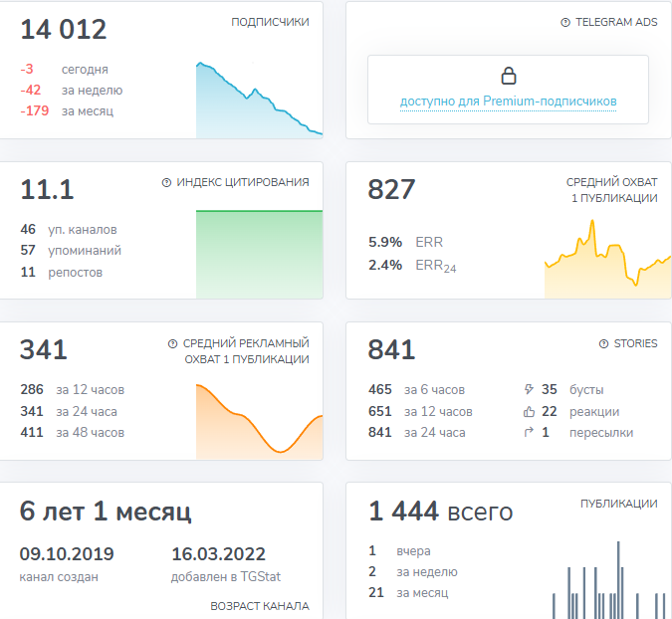
Task: Click the thumbs-up icon next to реакции
Action: (528, 412)
